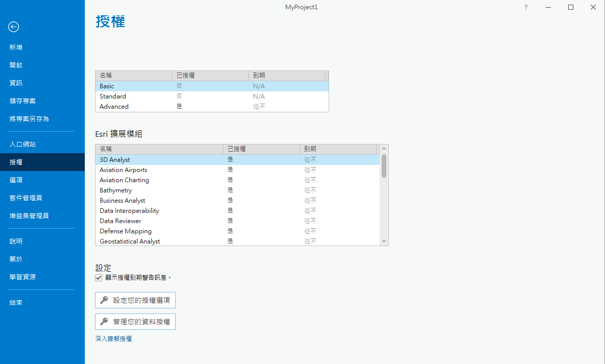This screenshot has height=364, width=605.
Task: Click 已授權 header in the license level table
Action: (x=211, y=76)
